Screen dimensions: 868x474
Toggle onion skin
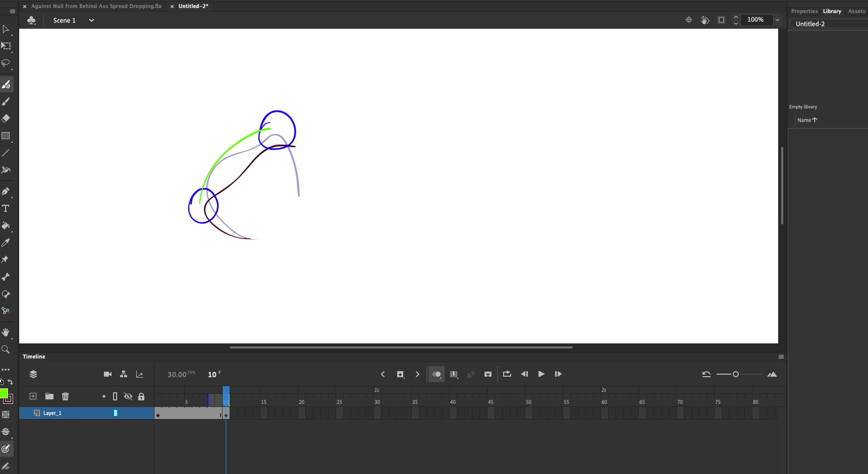pos(437,374)
